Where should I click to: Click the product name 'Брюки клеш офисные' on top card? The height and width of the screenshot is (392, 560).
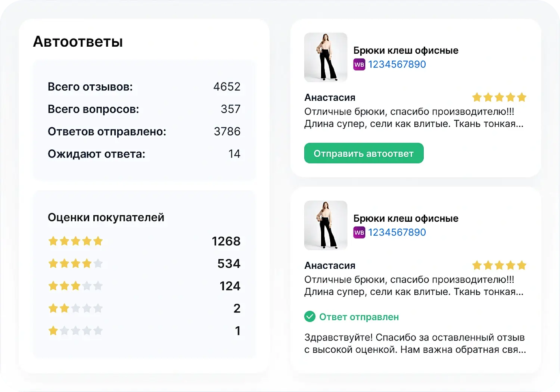click(x=406, y=50)
